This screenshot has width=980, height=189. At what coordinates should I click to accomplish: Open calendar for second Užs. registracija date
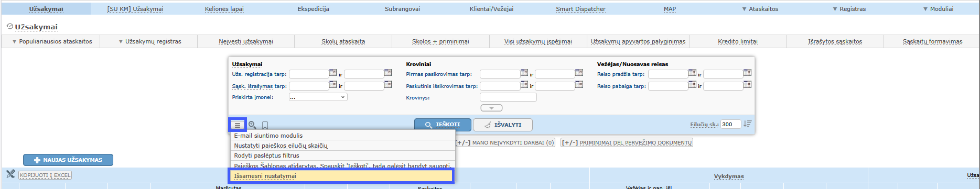tap(388, 73)
